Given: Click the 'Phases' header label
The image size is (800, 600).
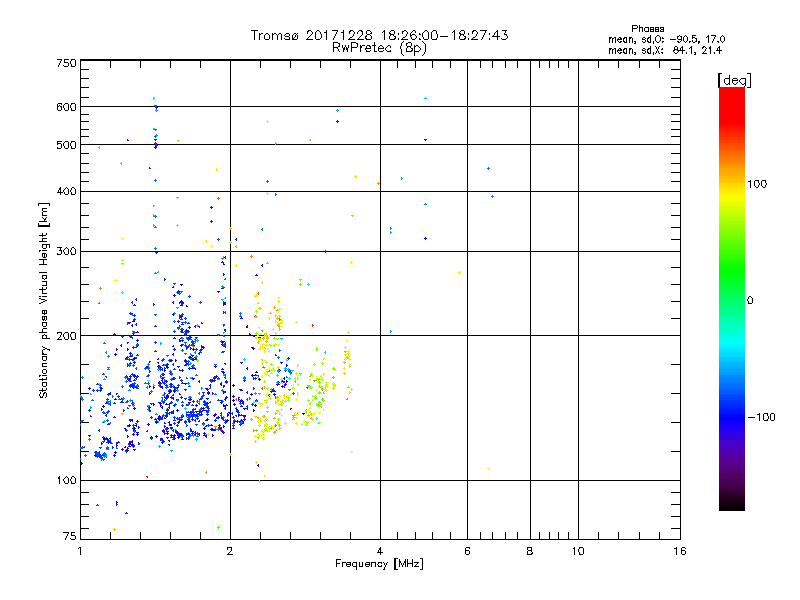Looking at the screenshot, I should coord(647,29).
